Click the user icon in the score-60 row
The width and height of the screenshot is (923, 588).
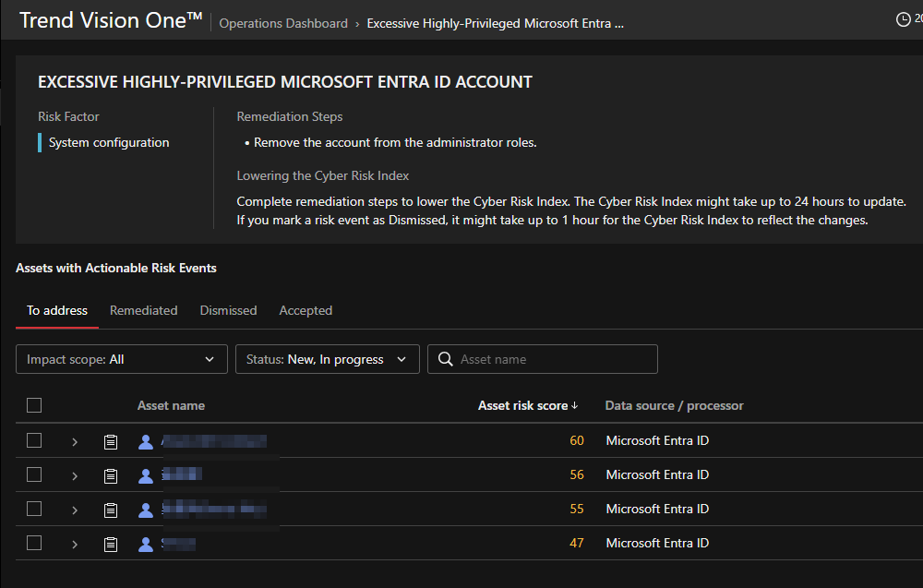145,441
